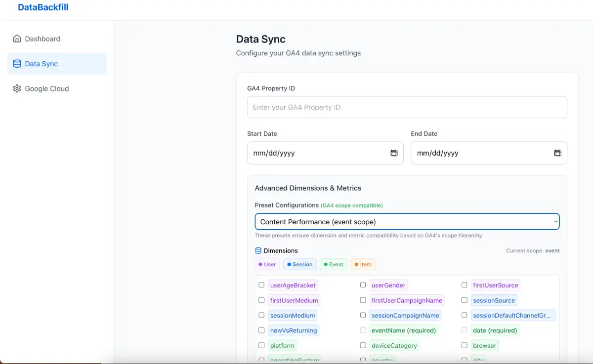Screen dimensions: 593x364
Task: Focus the GA4 Property ID field
Action: coord(407,107)
